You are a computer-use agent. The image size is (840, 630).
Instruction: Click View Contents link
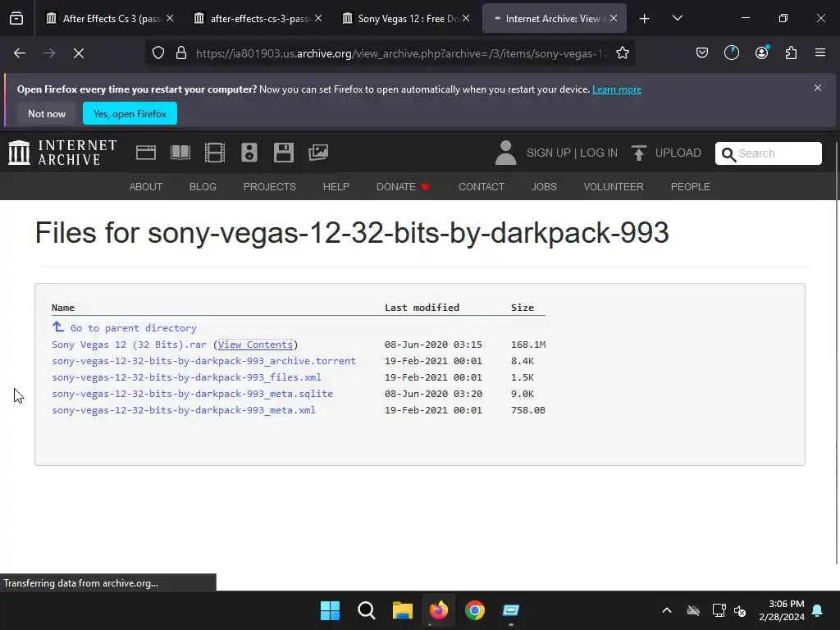pos(255,345)
